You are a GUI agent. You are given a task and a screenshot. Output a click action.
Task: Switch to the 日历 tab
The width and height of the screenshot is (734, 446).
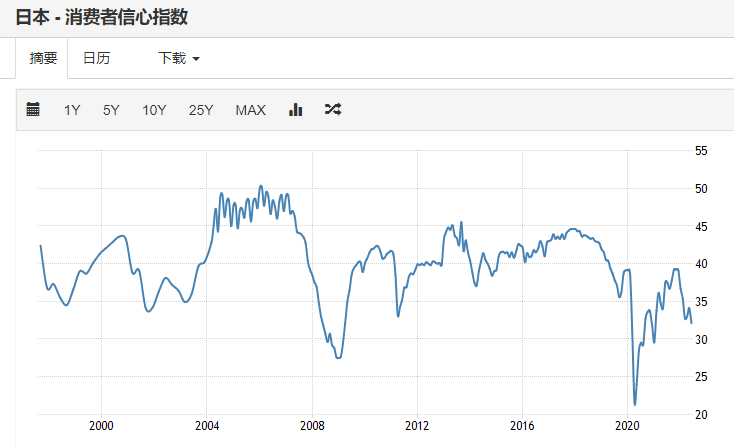[x=96, y=58]
